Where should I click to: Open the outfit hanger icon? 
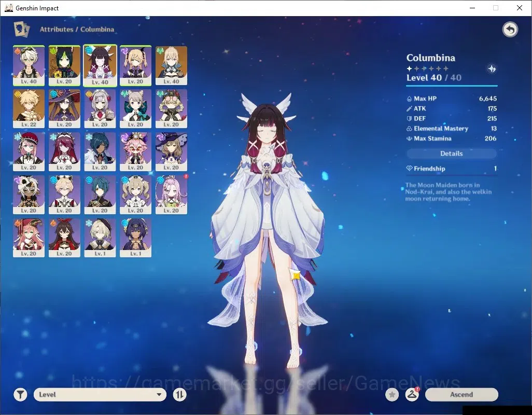click(412, 395)
